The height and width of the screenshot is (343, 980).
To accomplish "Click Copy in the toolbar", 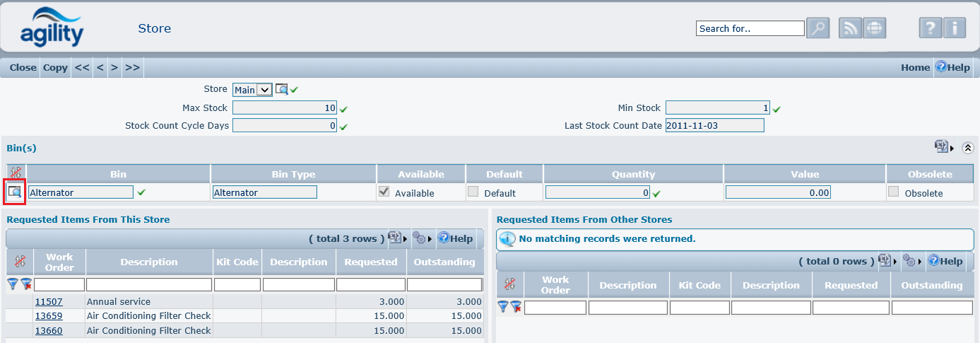I will point(55,67).
